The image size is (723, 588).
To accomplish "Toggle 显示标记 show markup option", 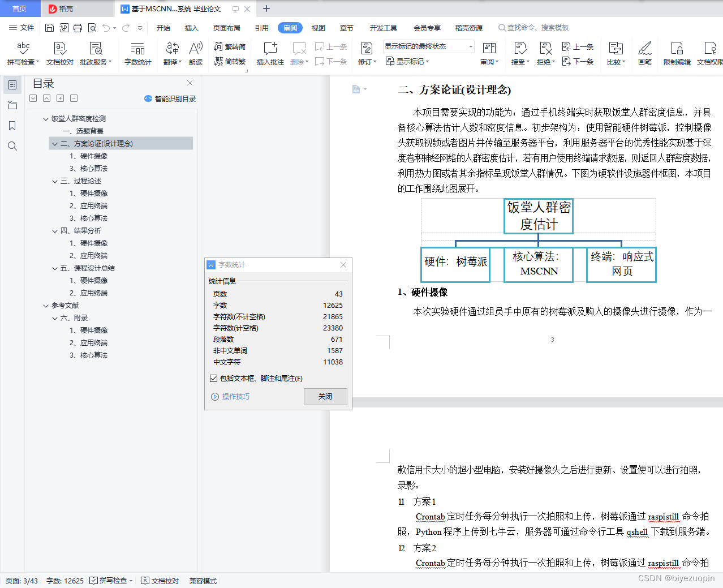I will click(x=407, y=62).
